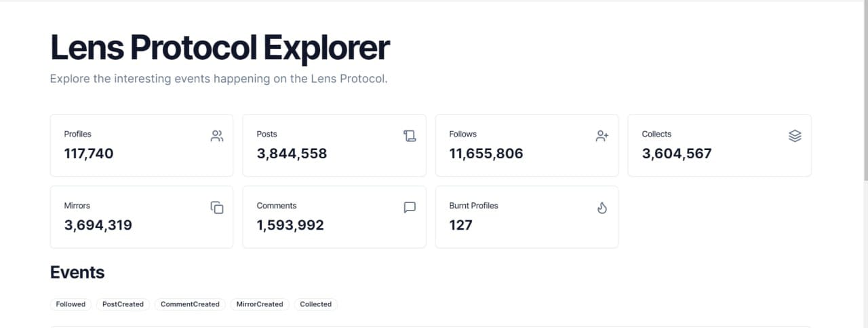This screenshot has height=328, width=868.
Task: Click the add-user icon on Follows card
Action: 602,136
